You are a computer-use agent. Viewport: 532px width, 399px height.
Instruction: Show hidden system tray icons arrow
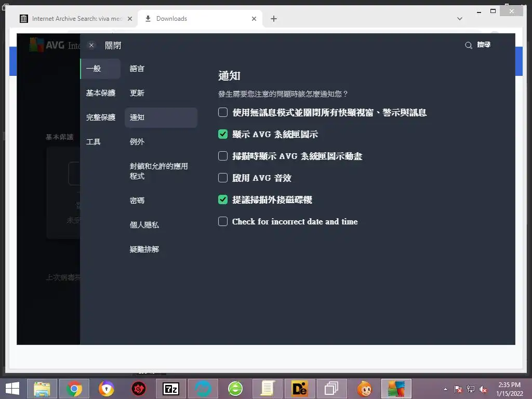coord(445,389)
